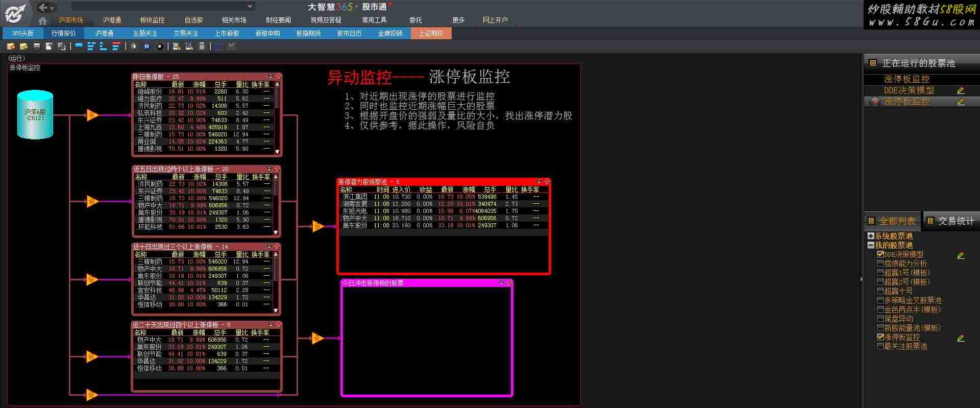Click the back arrow navigation button
Image resolution: width=980 pixels, height=408 pixels.
pyautogui.click(x=44, y=7)
